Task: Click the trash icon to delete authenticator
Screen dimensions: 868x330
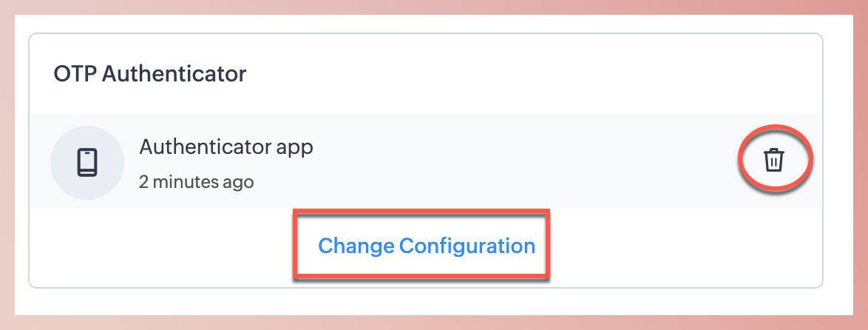Action: click(773, 160)
